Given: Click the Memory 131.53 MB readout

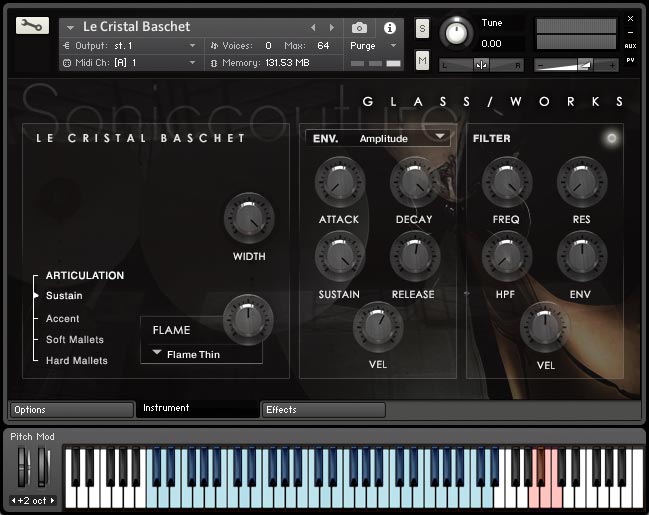Looking at the screenshot, I should (x=287, y=63).
